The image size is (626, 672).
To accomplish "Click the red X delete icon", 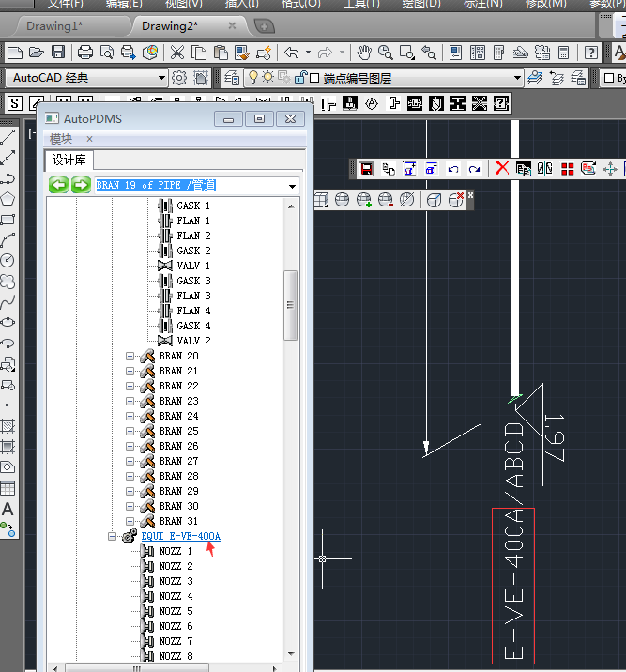I will (x=502, y=169).
